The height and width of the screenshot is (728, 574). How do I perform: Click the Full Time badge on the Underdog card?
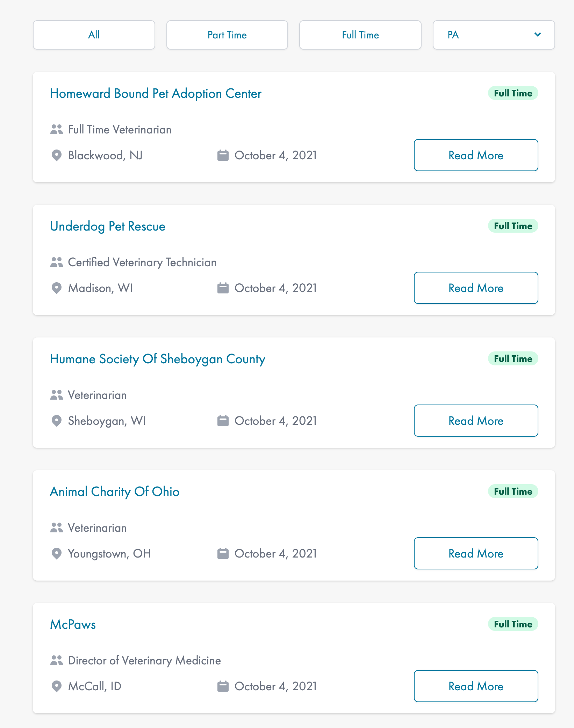tap(512, 226)
